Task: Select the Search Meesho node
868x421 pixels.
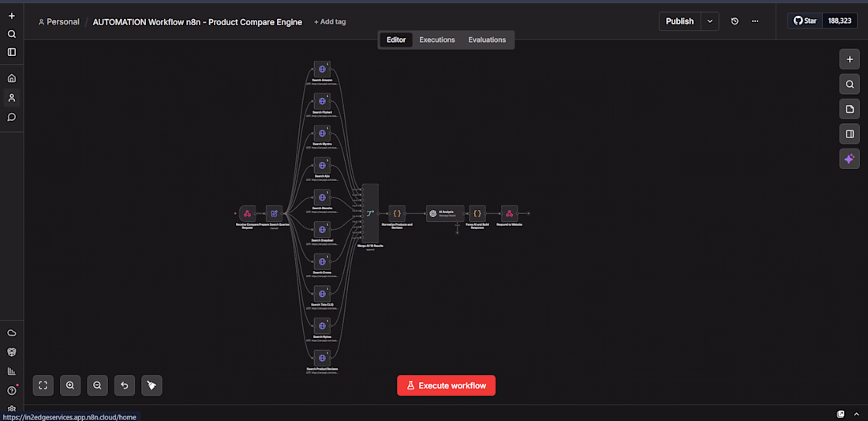Action: (x=322, y=197)
